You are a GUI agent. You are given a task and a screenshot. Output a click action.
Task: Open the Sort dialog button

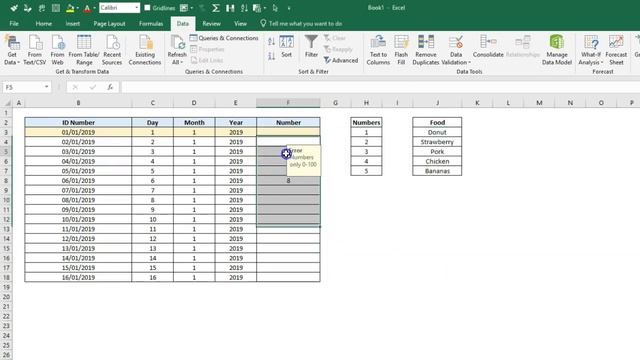pyautogui.click(x=287, y=46)
